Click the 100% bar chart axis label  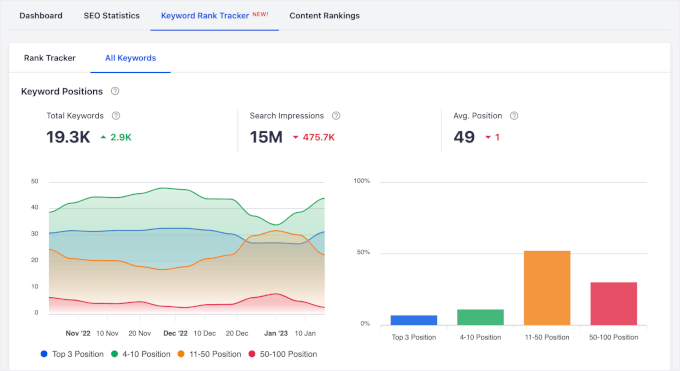coord(362,181)
